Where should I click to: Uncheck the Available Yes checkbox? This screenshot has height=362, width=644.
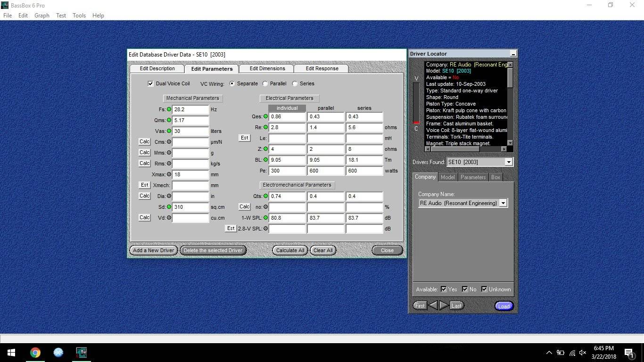(x=444, y=289)
